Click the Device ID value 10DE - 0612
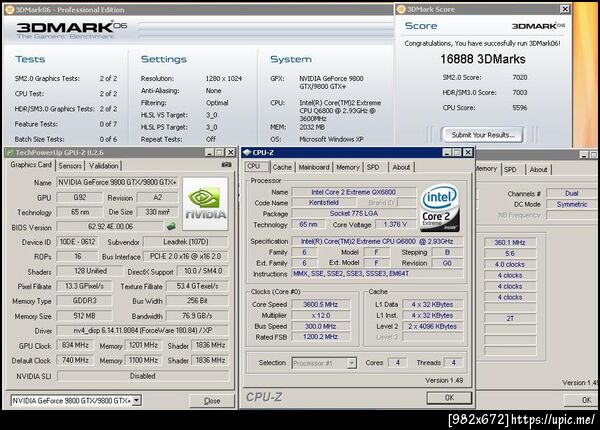 [x=77, y=242]
